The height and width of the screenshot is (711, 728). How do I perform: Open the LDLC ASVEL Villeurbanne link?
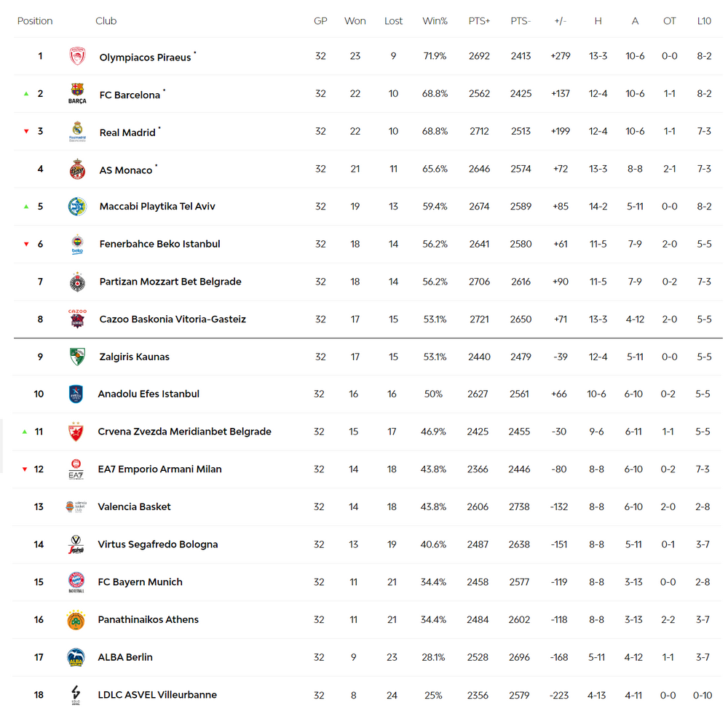157,695
